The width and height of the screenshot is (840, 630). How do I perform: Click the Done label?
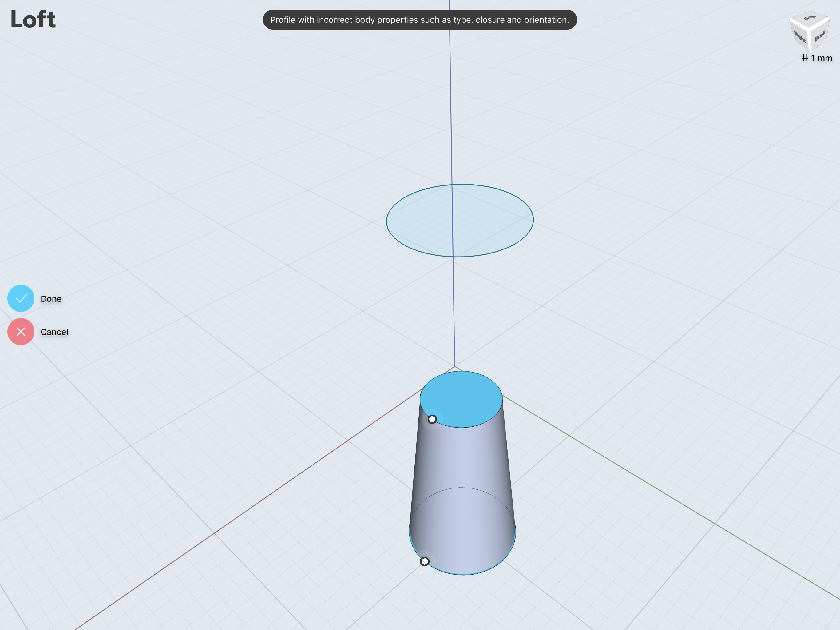(51, 299)
